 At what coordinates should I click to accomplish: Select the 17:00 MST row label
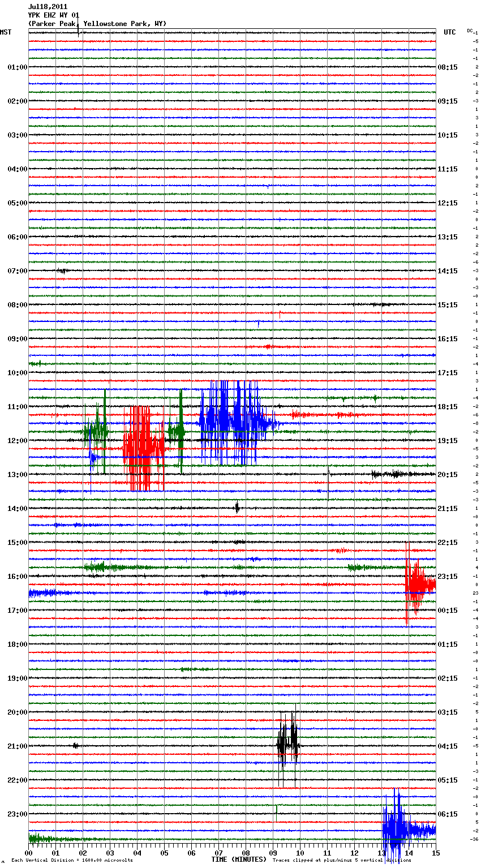[x=18, y=611]
